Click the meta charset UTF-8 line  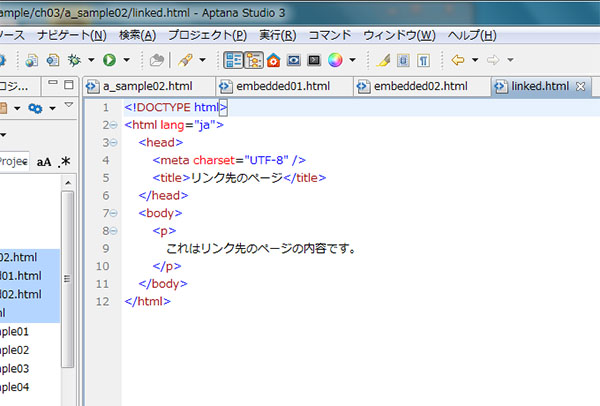(x=229, y=160)
